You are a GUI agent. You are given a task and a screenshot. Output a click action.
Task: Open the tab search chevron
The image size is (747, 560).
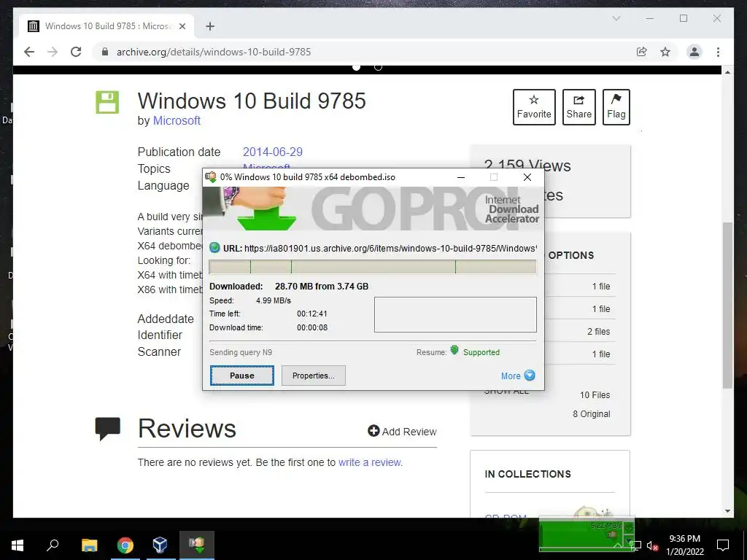pos(616,18)
